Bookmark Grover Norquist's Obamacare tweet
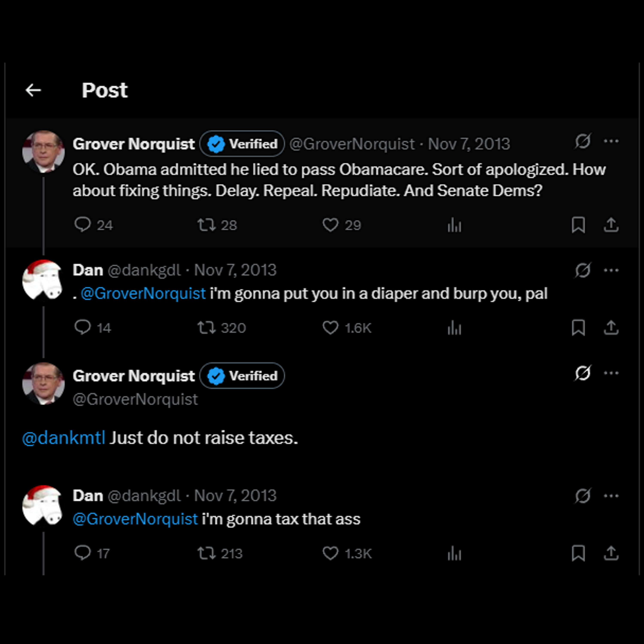 (578, 225)
